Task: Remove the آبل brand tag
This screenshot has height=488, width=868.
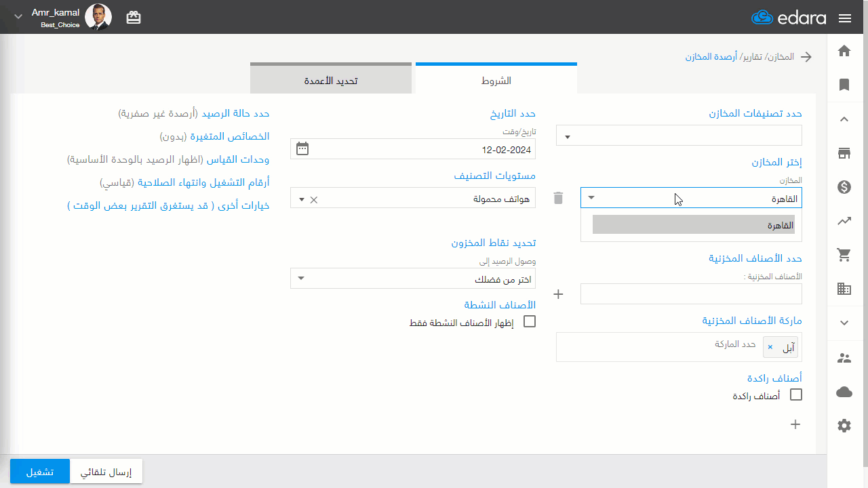Action: (770, 347)
